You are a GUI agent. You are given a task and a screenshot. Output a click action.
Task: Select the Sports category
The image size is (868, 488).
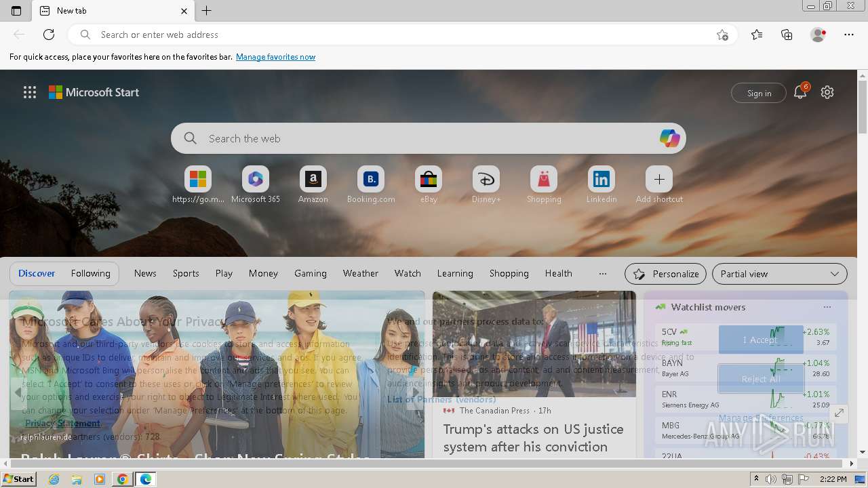186,274
